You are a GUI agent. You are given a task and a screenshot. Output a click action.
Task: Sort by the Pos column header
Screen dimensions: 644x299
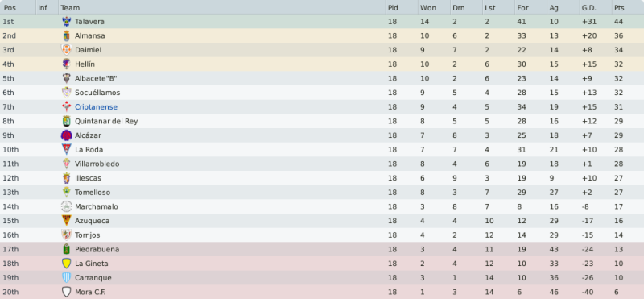point(18,7)
